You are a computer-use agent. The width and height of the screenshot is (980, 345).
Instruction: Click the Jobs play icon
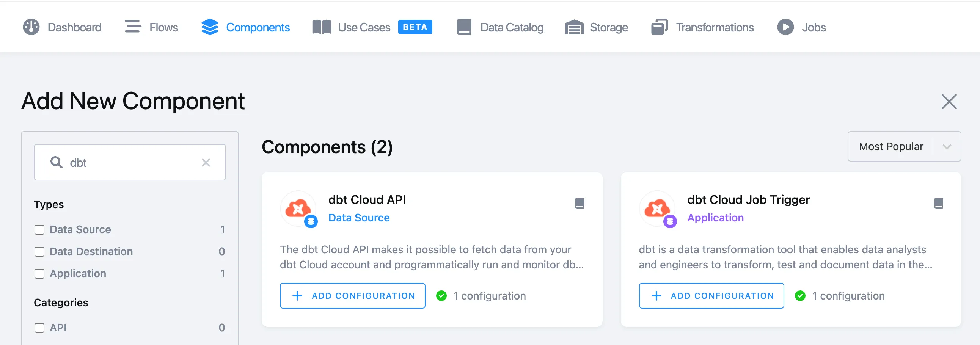pyautogui.click(x=785, y=27)
